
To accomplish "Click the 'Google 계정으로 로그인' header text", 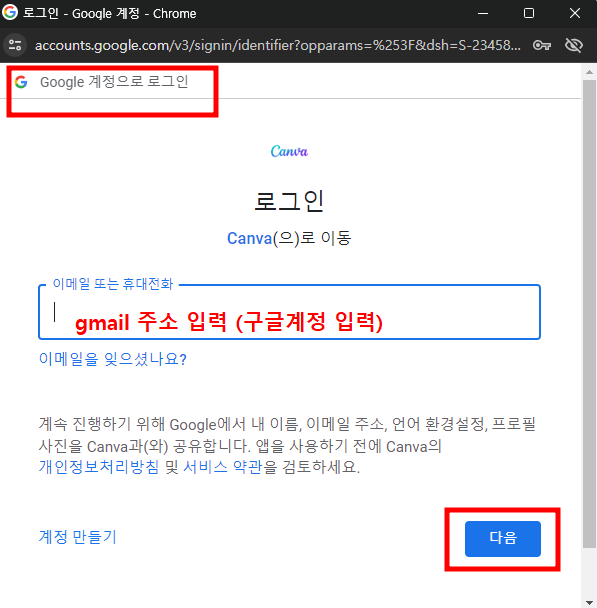I will [114, 82].
